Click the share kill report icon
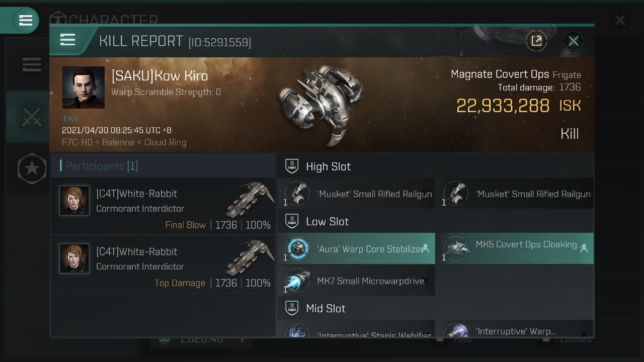The height and width of the screenshot is (362, 644). (536, 41)
